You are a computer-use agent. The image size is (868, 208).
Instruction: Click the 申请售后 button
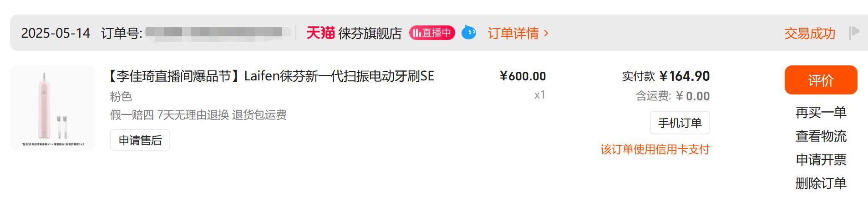pos(140,140)
